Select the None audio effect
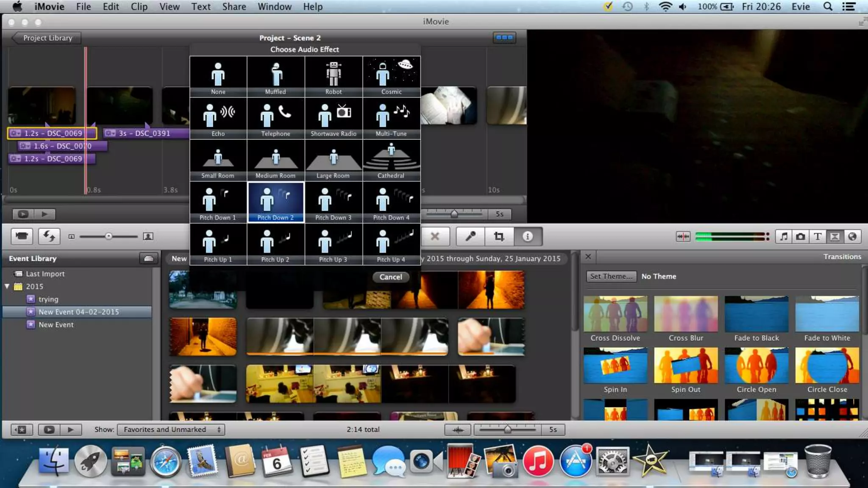Image resolution: width=868 pixels, height=488 pixels. [218, 77]
